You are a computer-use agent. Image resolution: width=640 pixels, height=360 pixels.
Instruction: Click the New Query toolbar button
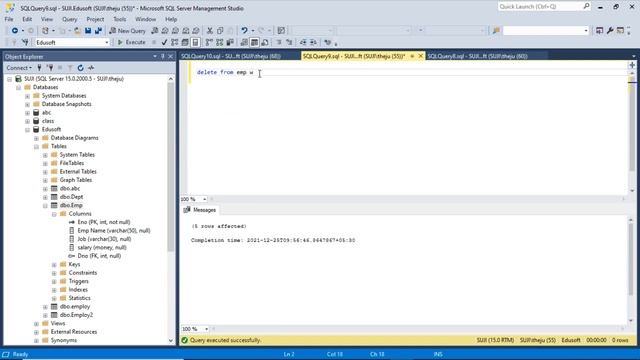[127, 31]
